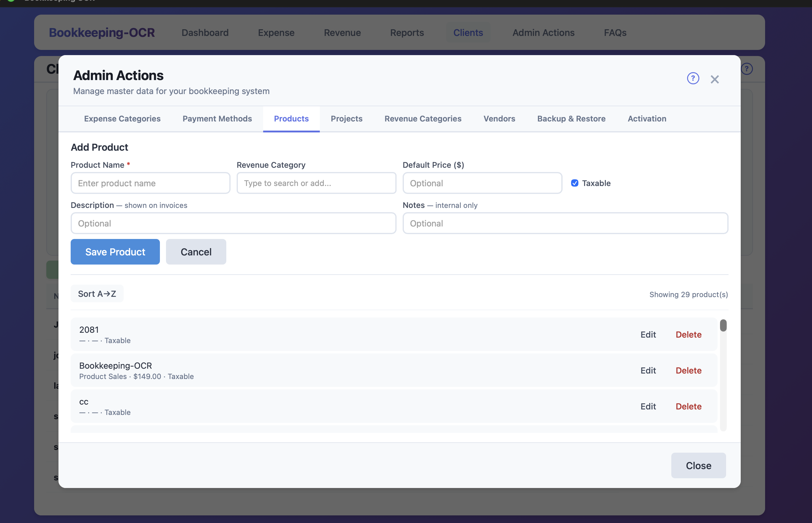812x523 pixels.
Task: Click the product list scrollbar thumb
Action: (x=723, y=325)
